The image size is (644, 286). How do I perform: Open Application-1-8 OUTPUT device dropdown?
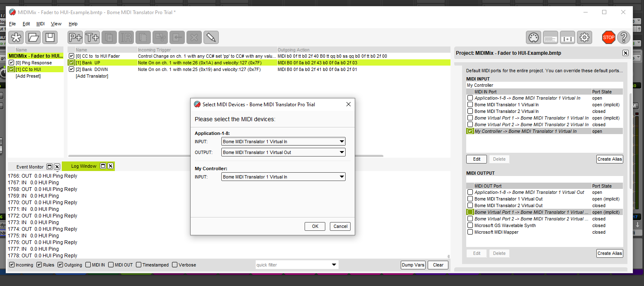click(283, 152)
